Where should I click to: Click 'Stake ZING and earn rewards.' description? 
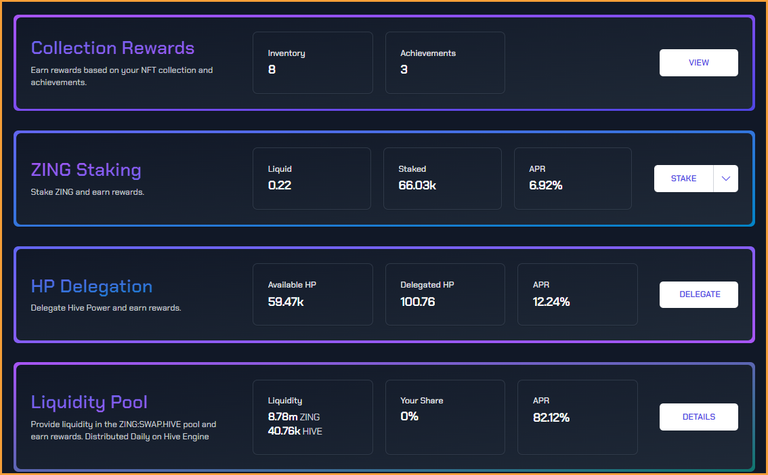[x=87, y=192]
